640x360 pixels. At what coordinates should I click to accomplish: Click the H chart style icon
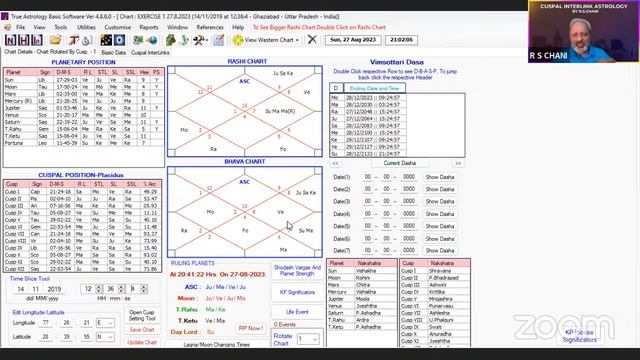[x=24, y=40]
